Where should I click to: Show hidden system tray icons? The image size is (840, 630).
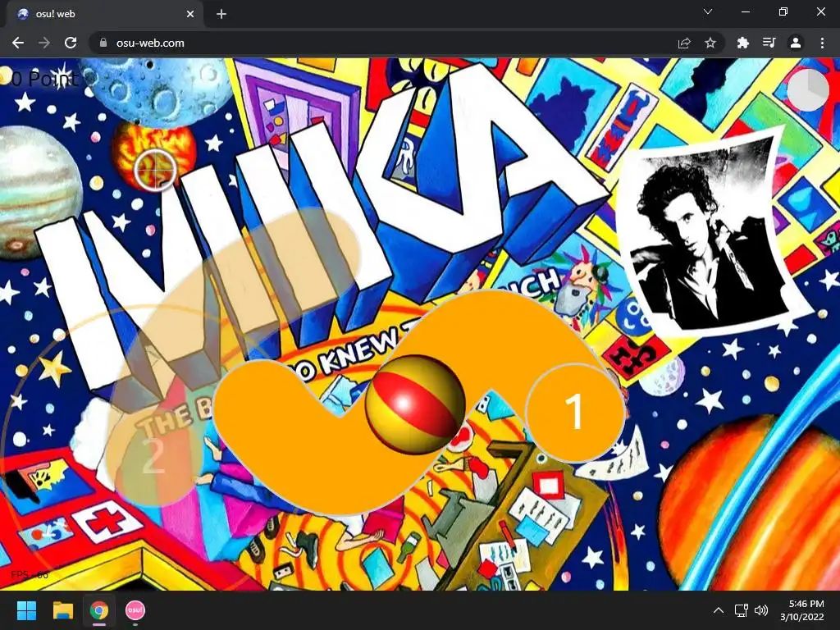(x=719, y=610)
